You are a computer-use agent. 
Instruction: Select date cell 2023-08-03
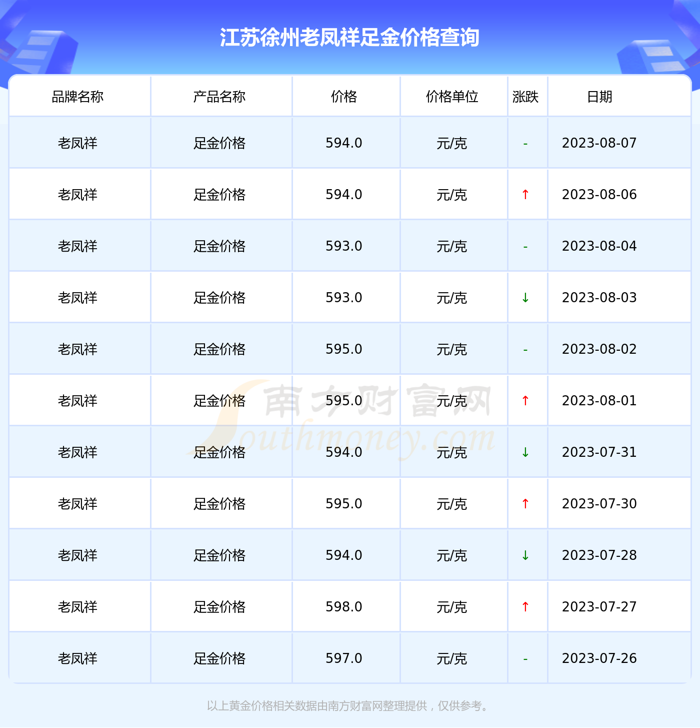click(x=599, y=298)
